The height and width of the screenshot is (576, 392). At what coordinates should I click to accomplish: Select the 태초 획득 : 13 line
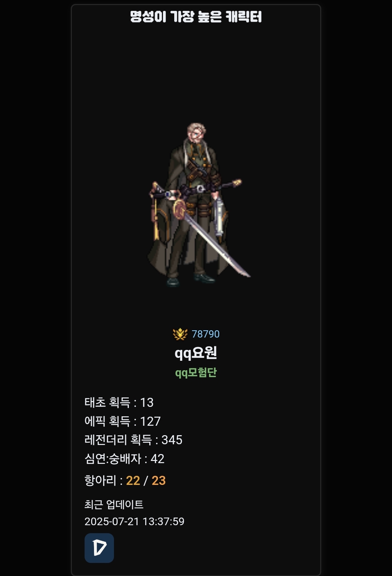pyautogui.click(x=119, y=402)
